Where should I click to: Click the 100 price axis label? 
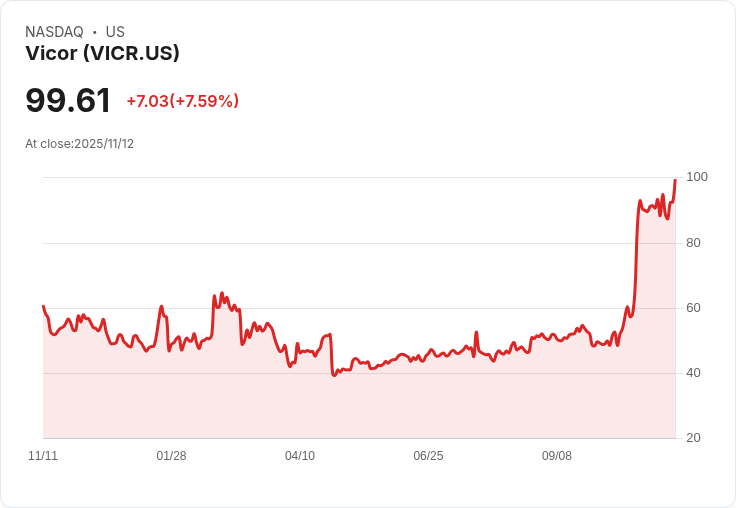[697, 177]
